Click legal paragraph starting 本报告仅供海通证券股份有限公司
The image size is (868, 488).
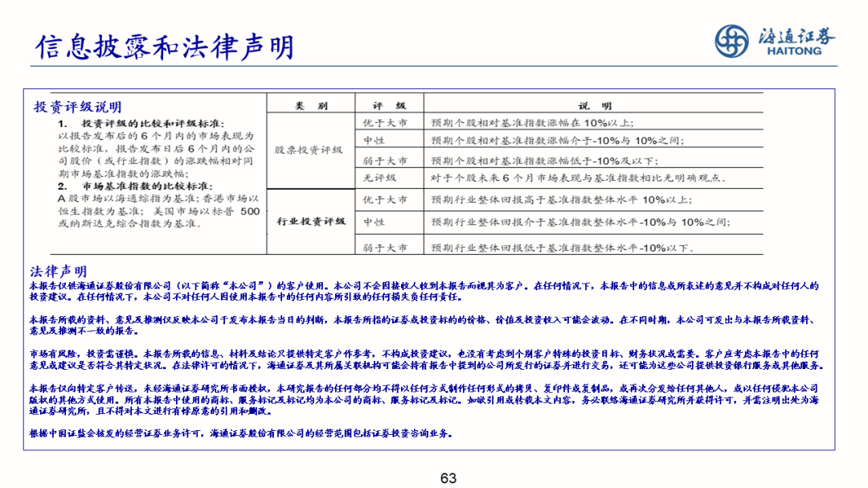[x=424, y=291]
